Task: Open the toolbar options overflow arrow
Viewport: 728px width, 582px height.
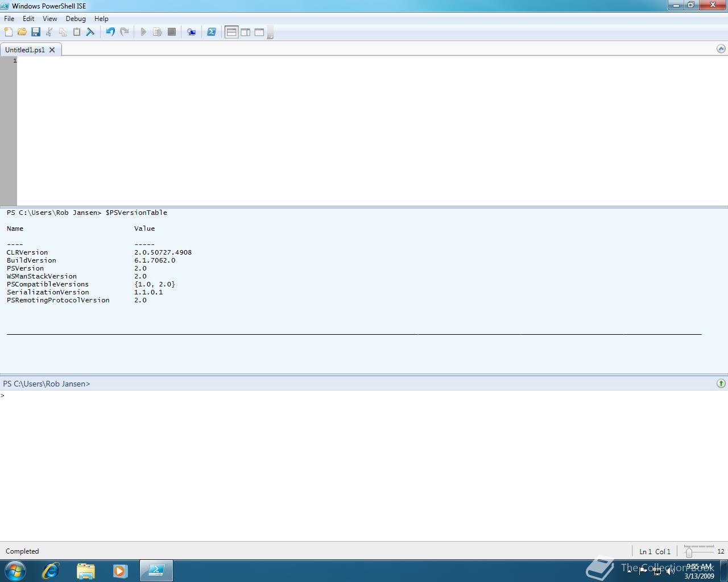Action: tap(270, 33)
